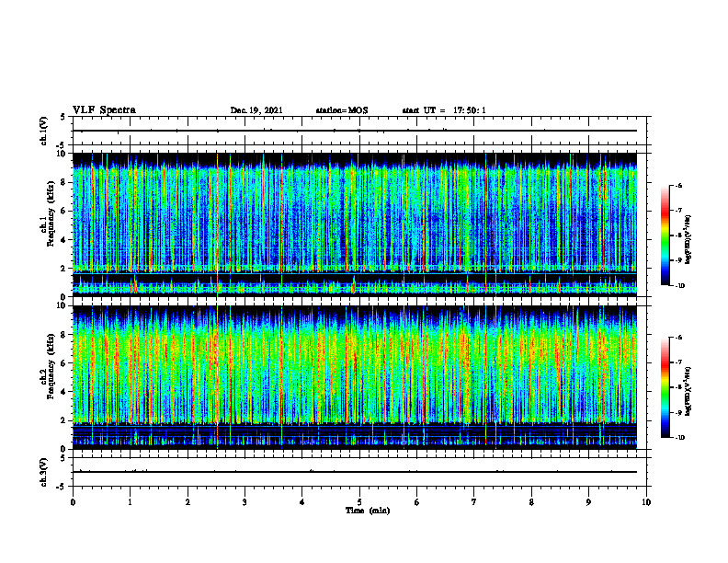Click the "4" kHz tick of ch.1 axis
Image resolution: width=728 pixels, height=563 pixels.
63,240
